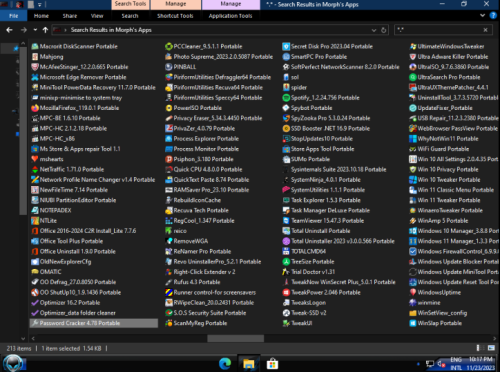Switch to large thumbnails view in status bar
The image size is (500, 372).
click(x=491, y=348)
